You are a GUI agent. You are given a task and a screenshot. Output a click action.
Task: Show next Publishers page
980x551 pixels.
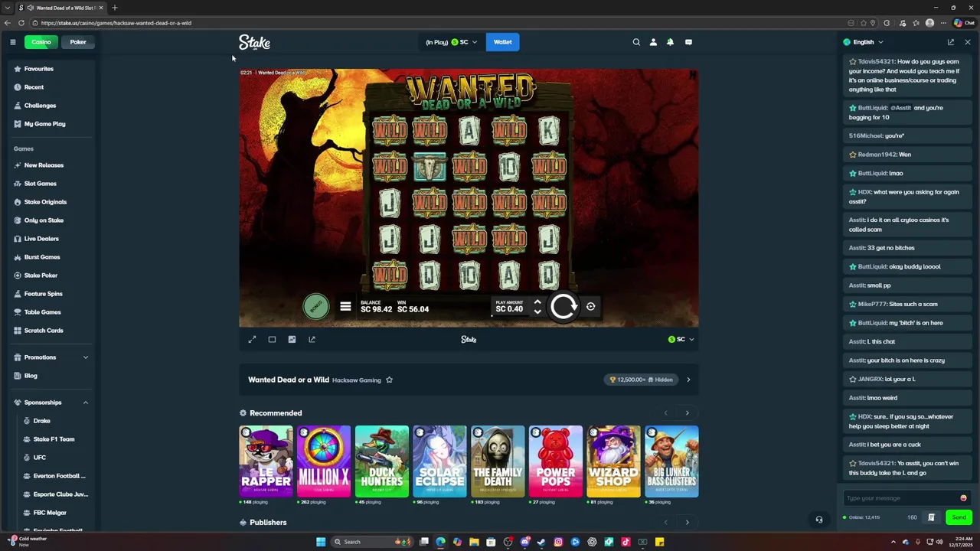pyautogui.click(x=687, y=523)
